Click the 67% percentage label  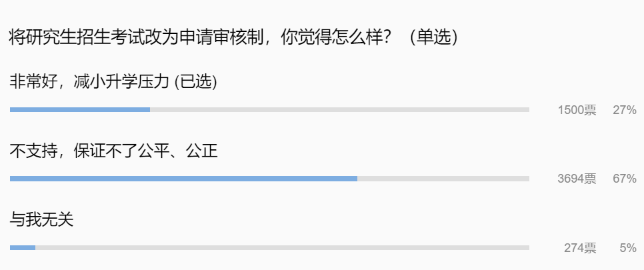coord(625,179)
